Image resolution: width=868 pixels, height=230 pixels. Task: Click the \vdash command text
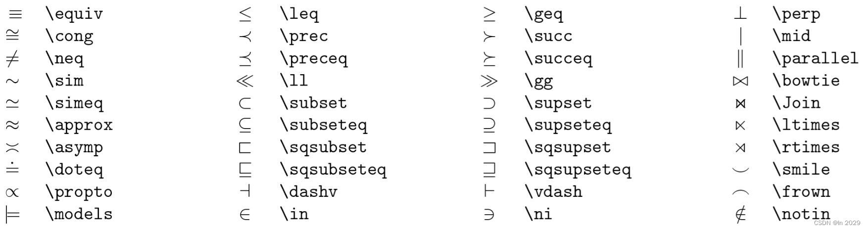point(554,191)
